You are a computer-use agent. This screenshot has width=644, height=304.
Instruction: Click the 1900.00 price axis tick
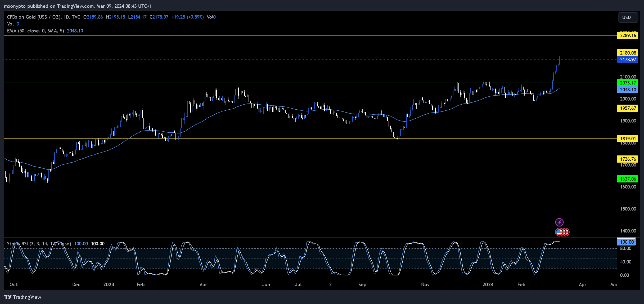(x=628, y=121)
